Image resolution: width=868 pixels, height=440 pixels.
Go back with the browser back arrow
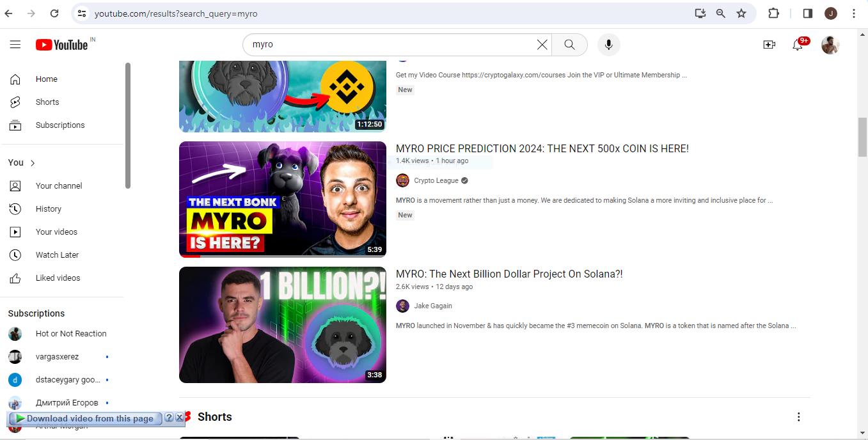pos(8,13)
